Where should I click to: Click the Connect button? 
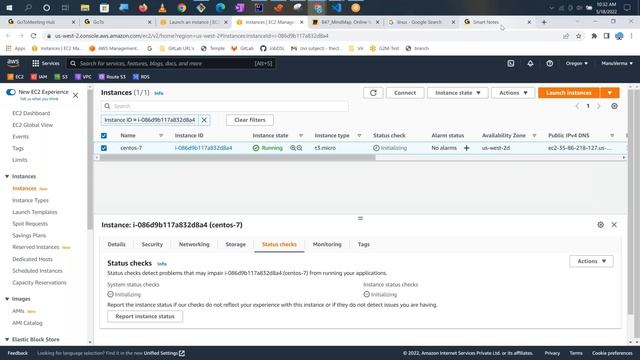(405, 93)
